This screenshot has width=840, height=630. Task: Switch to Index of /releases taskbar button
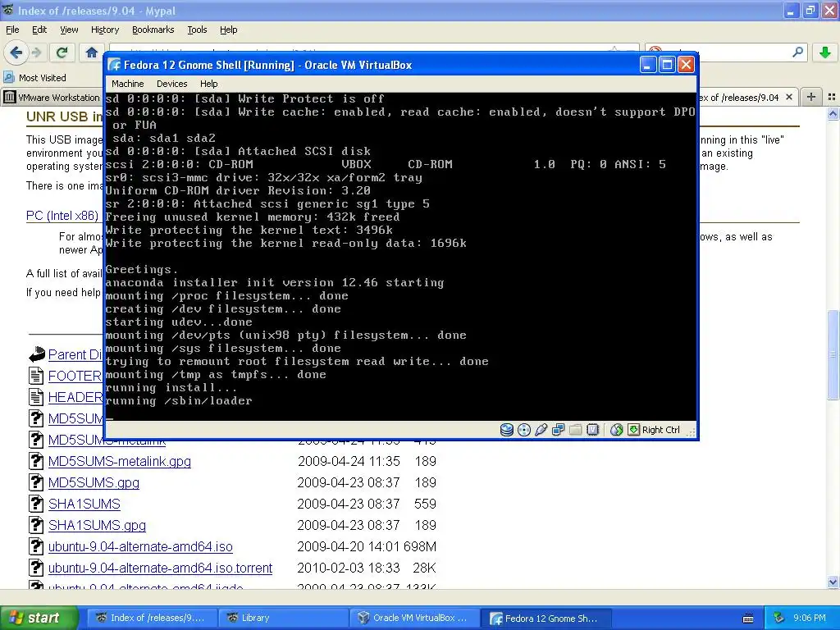[x=152, y=618]
